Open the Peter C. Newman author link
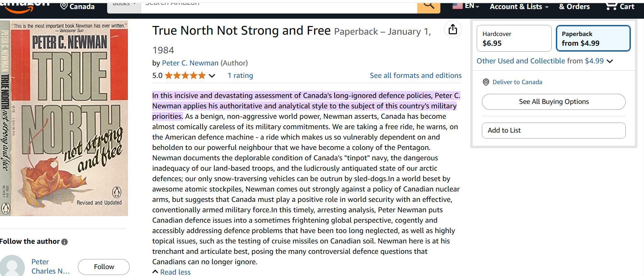 (190, 63)
